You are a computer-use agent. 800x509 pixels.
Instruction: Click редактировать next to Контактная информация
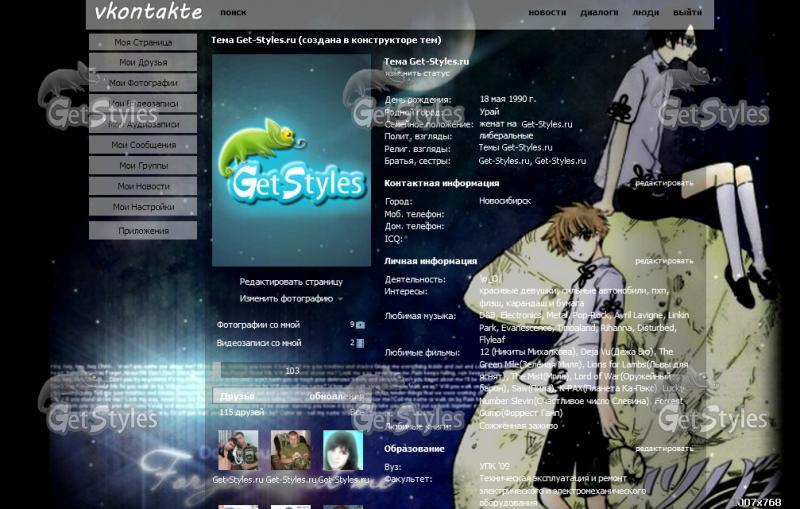[x=664, y=183]
